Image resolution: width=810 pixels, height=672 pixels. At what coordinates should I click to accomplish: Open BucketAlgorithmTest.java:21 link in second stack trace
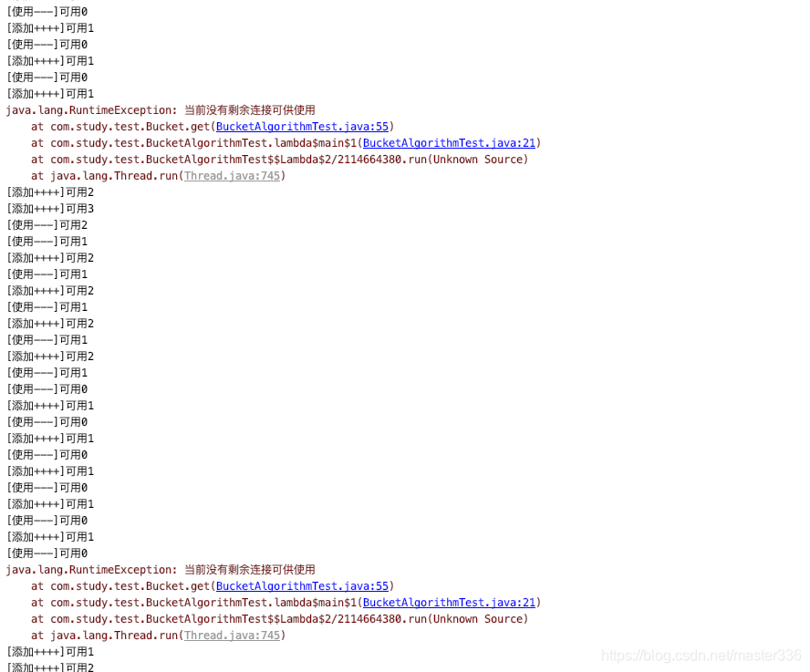(449, 603)
